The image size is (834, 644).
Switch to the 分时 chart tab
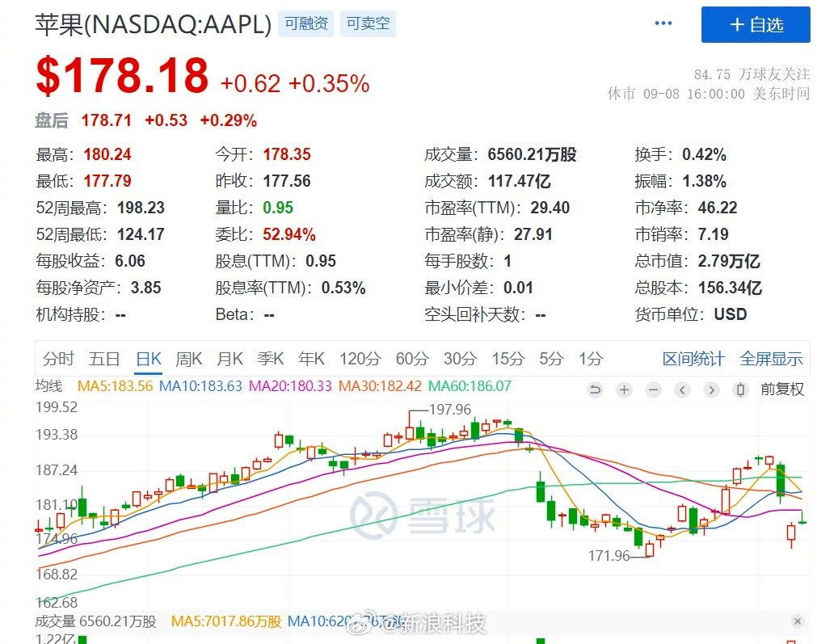(58, 359)
